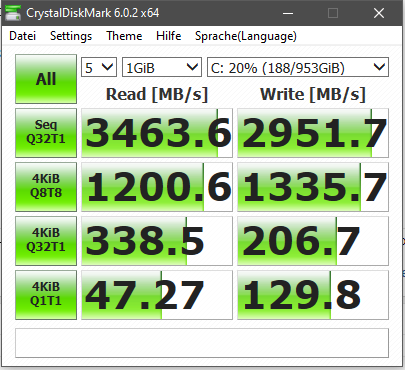Click the 4KiB Q1T1 write result 129.8

point(313,295)
